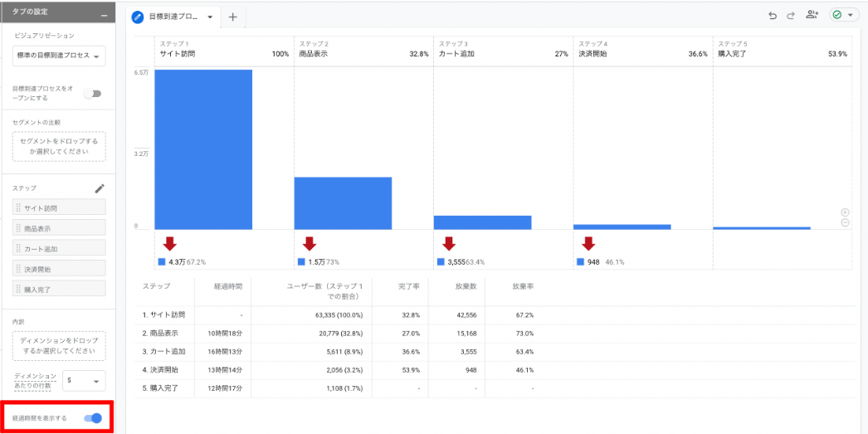The image size is (868, 434).
Task: Click table row 1. サイト訪問
Action: 495,315
